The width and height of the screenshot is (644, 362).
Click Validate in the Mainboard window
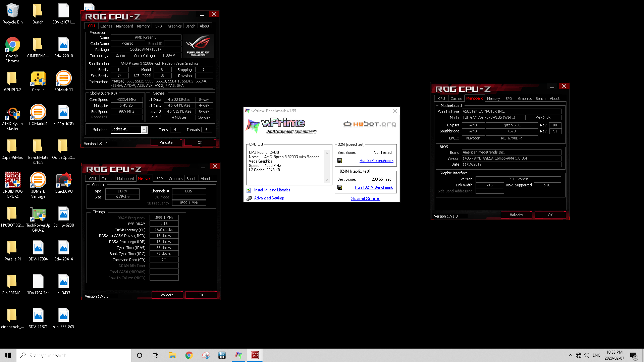[516, 215]
